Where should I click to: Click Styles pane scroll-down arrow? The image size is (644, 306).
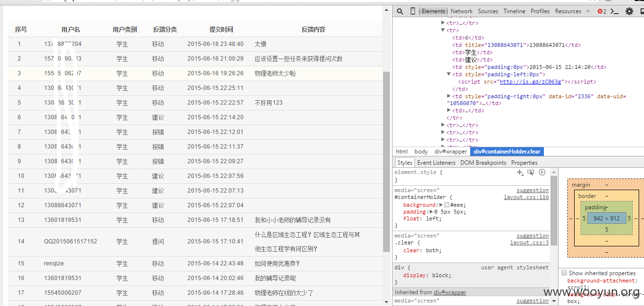[553, 302]
